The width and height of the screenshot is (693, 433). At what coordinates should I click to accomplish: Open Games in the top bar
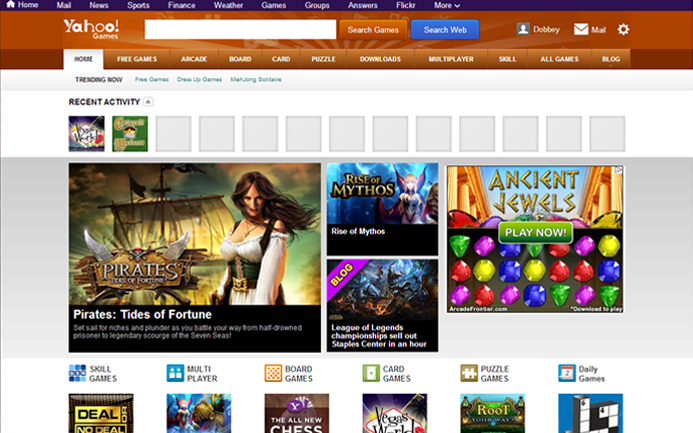pyautogui.click(x=274, y=5)
